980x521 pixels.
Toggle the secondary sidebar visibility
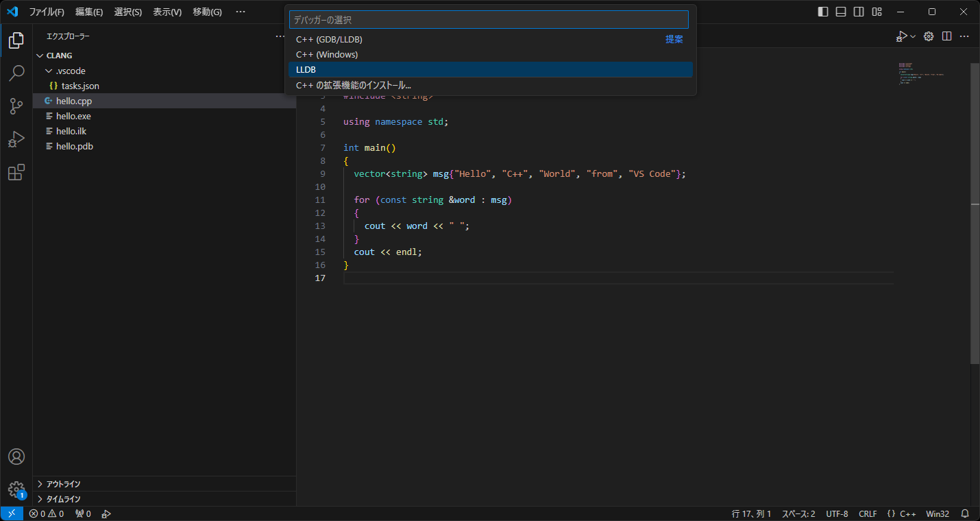point(858,12)
